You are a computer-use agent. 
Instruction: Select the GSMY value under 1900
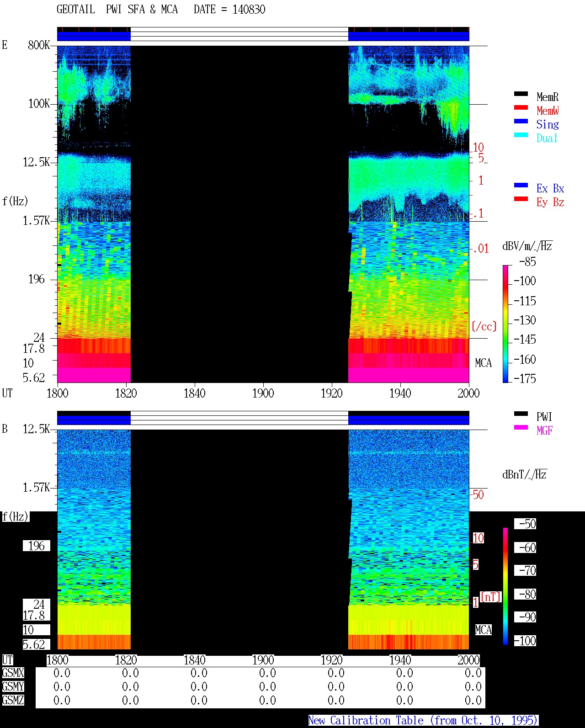click(267, 686)
